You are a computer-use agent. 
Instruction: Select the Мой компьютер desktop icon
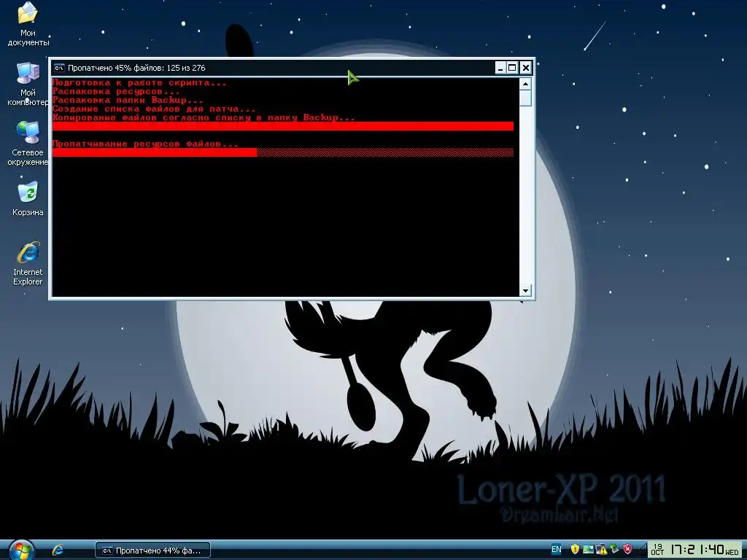(28, 84)
